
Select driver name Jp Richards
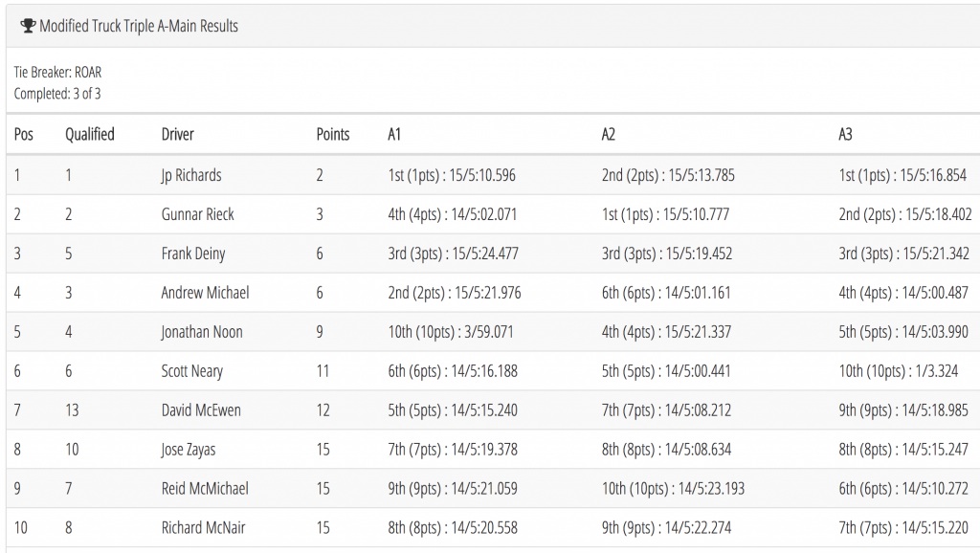[191, 175]
